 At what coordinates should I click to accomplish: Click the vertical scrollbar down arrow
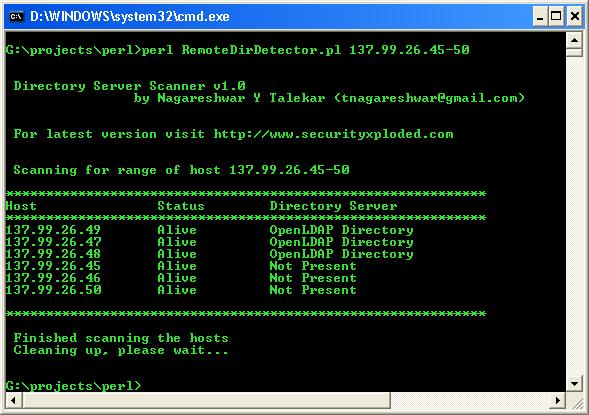tap(574, 383)
